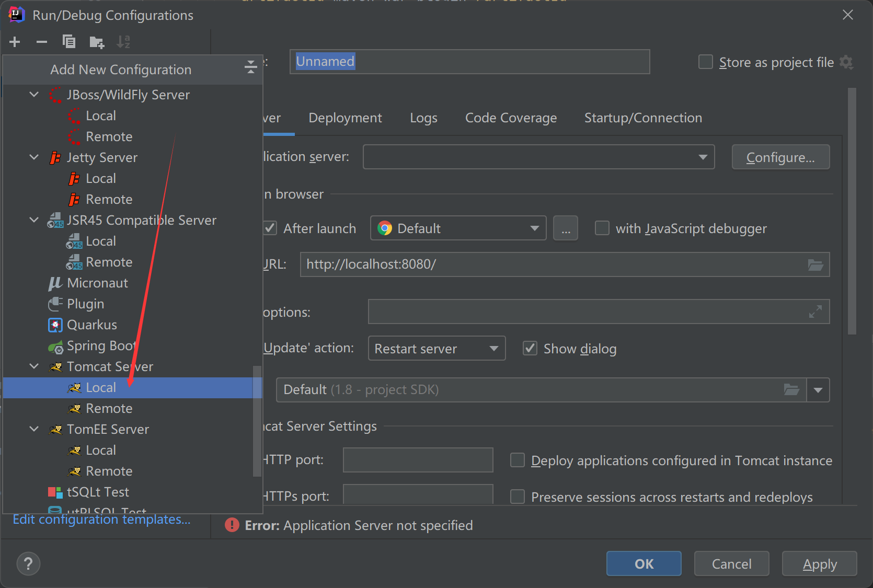The height and width of the screenshot is (588, 873).
Task: Enable with JavaScript debugger checkbox
Action: [602, 228]
